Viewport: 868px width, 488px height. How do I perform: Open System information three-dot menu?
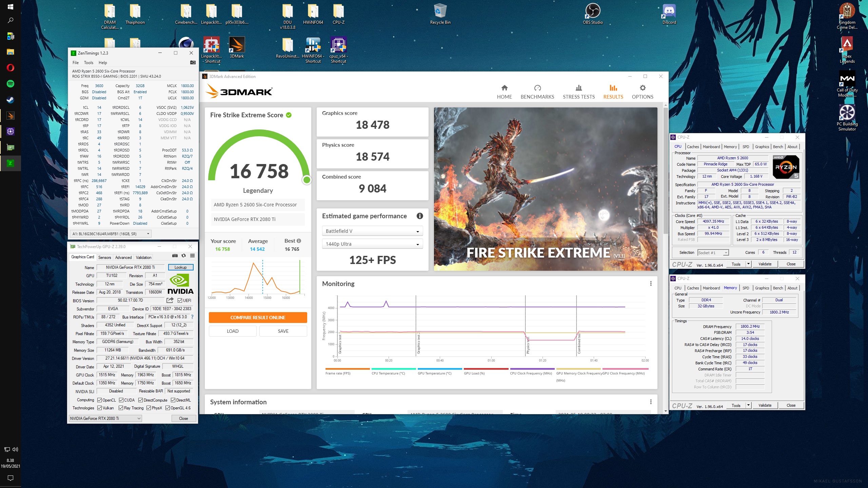(x=651, y=402)
